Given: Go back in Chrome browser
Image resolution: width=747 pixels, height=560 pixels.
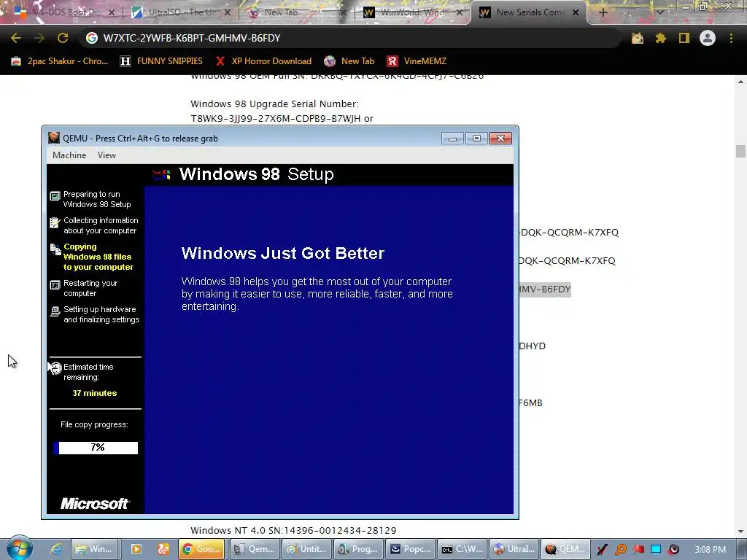Looking at the screenshot, I should click(x=16, y=38).
